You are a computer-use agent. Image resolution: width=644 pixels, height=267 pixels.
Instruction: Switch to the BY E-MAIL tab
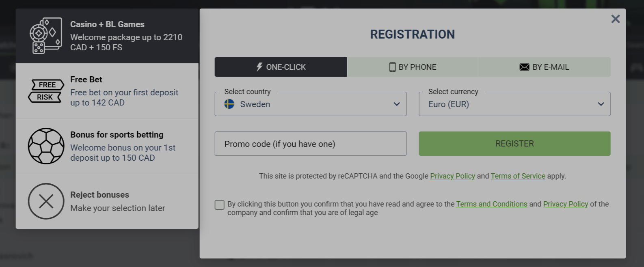pyautogui.click(x=545, y=67)
